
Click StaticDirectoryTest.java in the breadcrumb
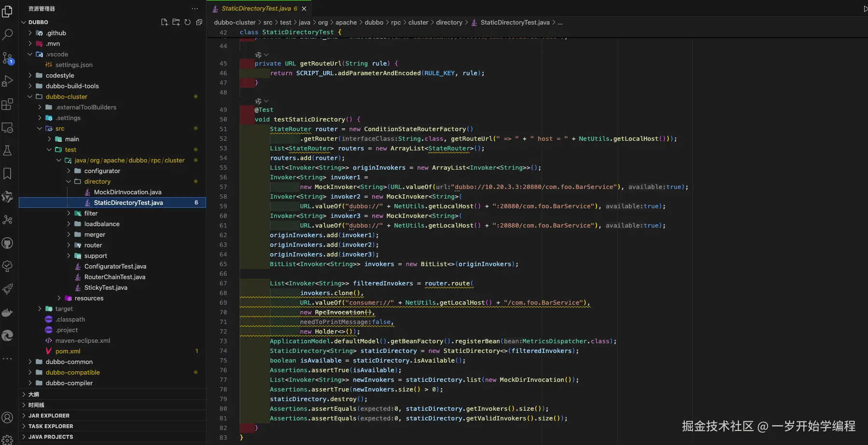(515, 22)
